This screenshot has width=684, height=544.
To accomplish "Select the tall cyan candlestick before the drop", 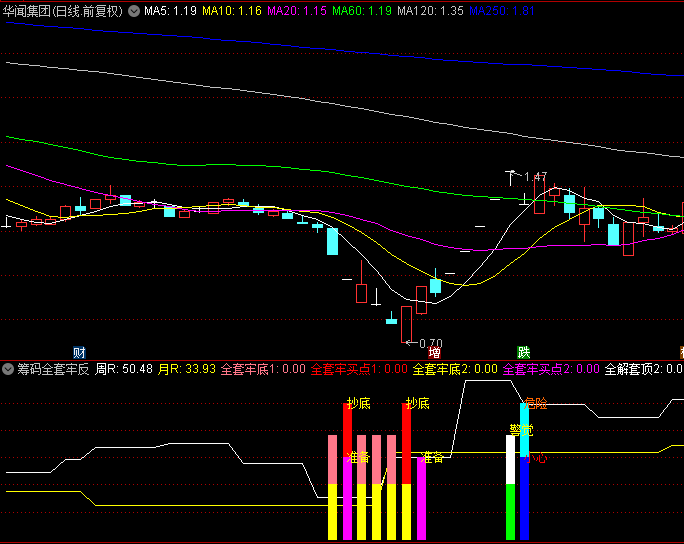I will (x=332, y=241).
